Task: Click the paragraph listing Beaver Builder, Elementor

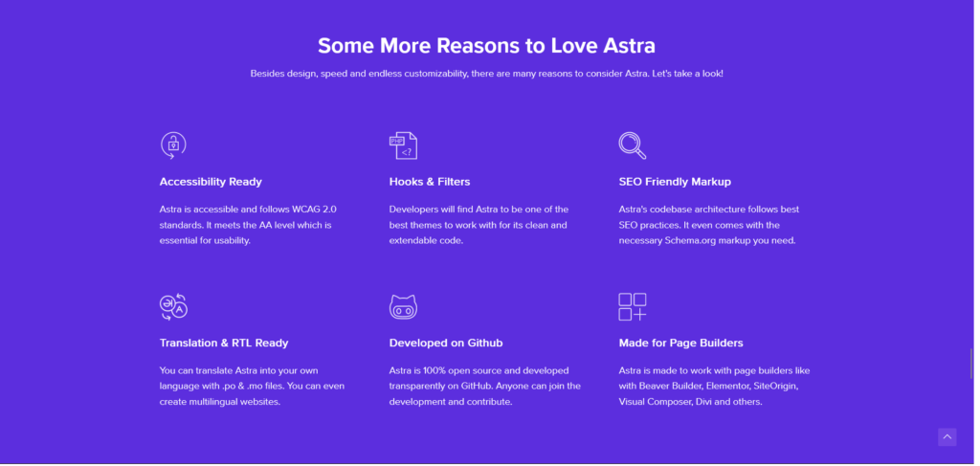Action: click(x=714, y=386)
